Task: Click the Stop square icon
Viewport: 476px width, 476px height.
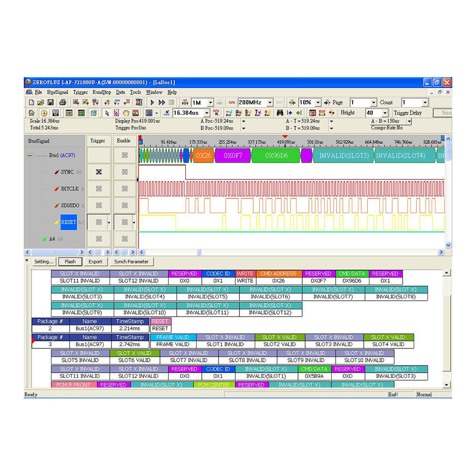Action: [x=171, y=103]
